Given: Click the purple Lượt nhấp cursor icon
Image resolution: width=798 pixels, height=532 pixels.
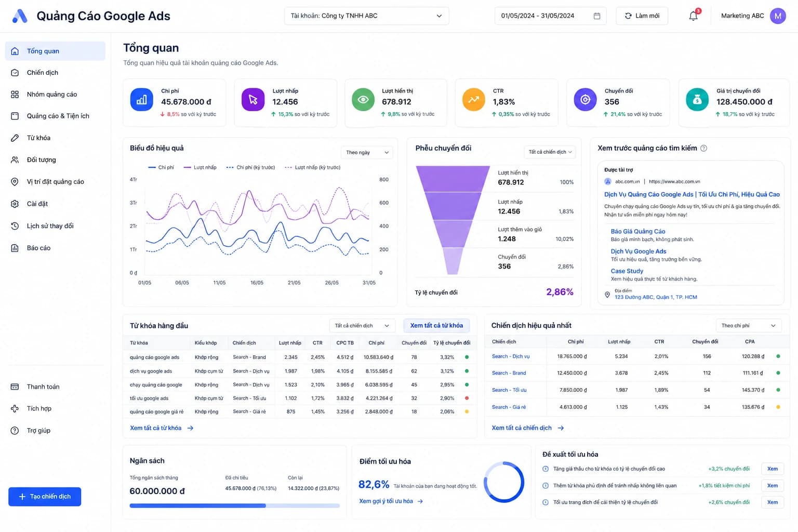Looking at the screenshot, I should (x=253, y=100).
